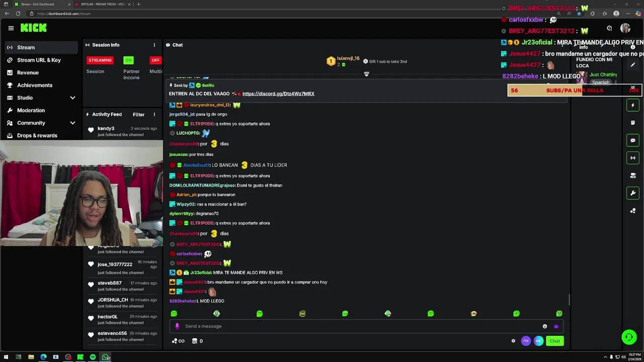The height and width of the screenshot is (362, 644).
Task: Open a new browser tab
Action: (x=139, y=4)
